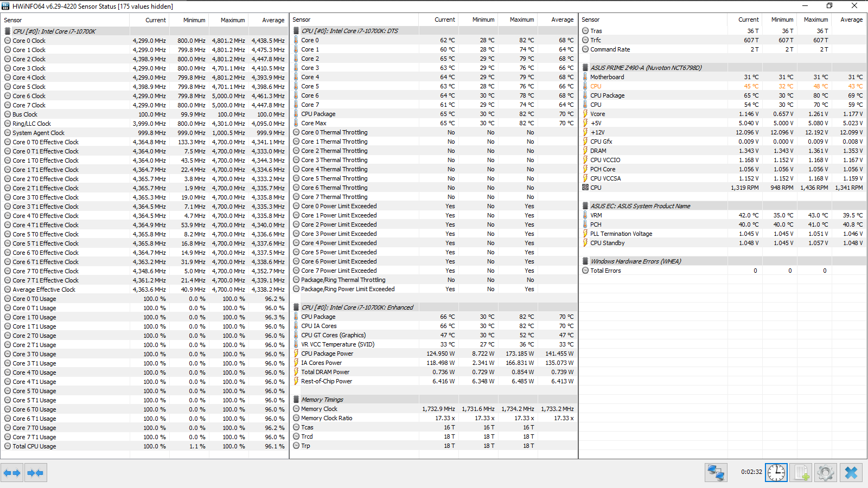Screen dimensions: 868x488
Task: Select Package/Ring Thermal Throttling row
Action: click(x=433, y=280)
